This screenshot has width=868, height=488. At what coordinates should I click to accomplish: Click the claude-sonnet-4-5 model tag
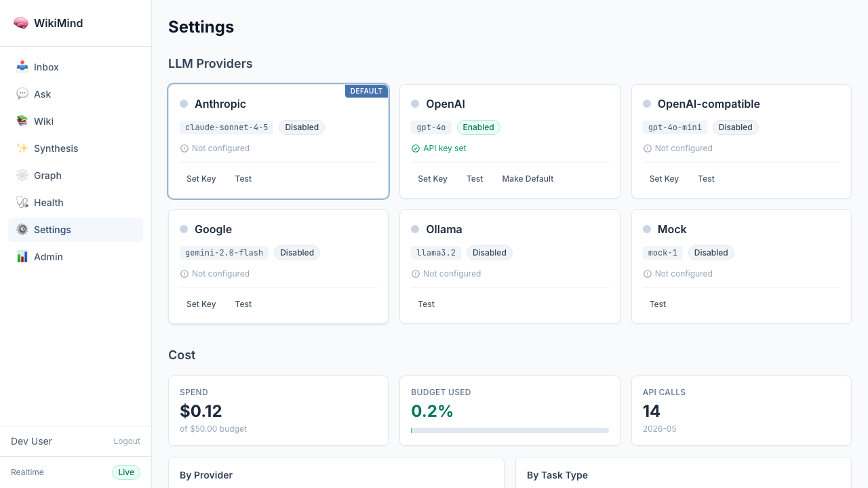click(226, 127)
